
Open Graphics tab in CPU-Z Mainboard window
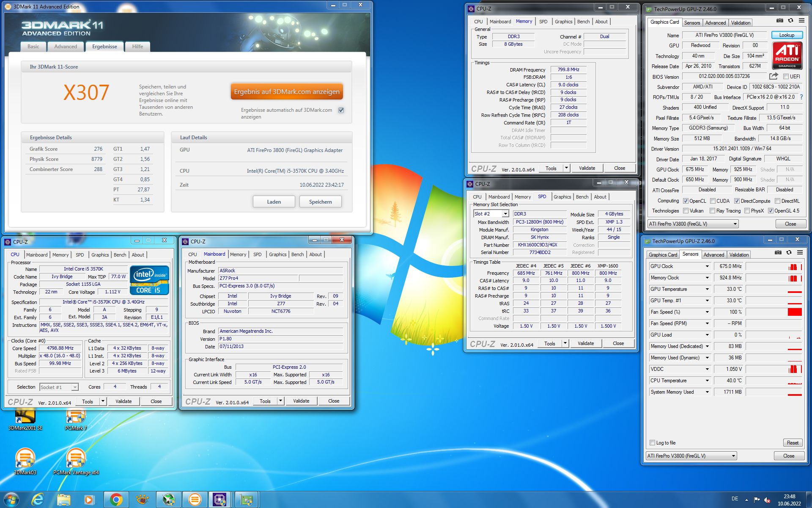click(x=277, y=254)
